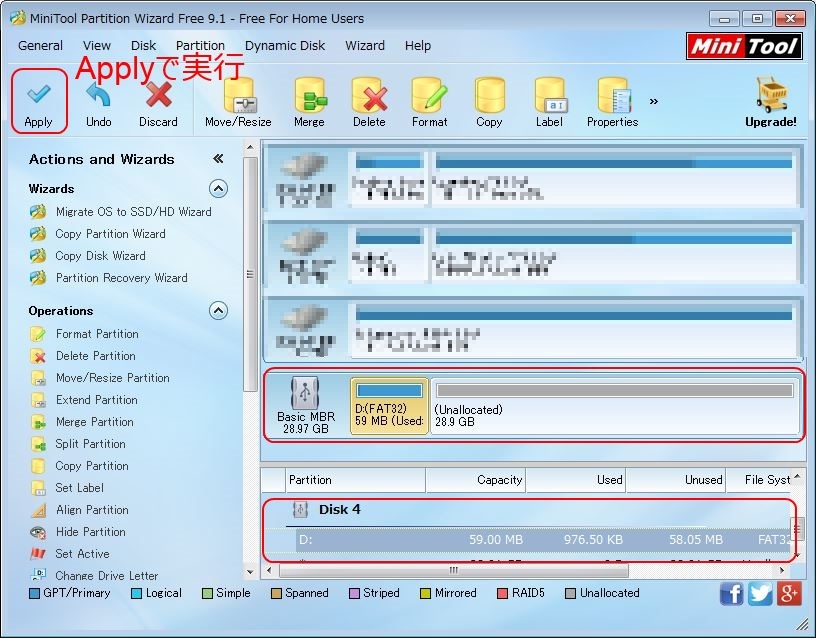Click the Hide Partition eye icon
The width and height of the screenshot is (816, 638).
point(38,532)
